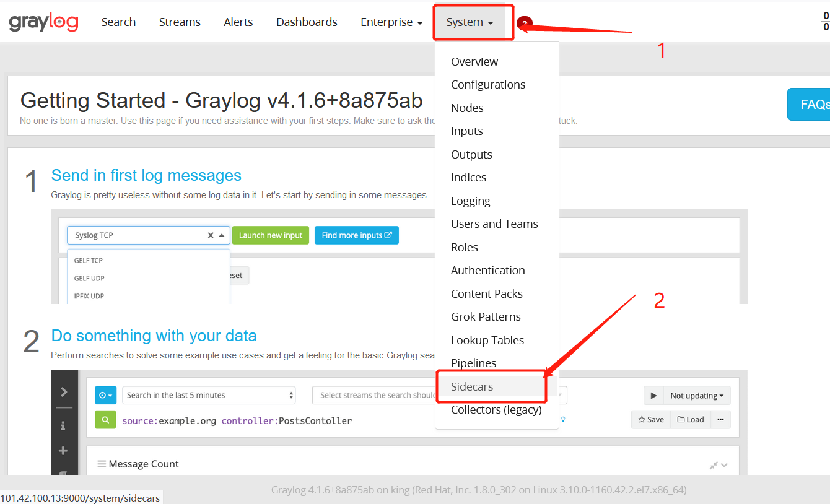Click the Graylog logo
Image resolution: width=830 pixels, height=504 pixels.
[x=43, y=22]
